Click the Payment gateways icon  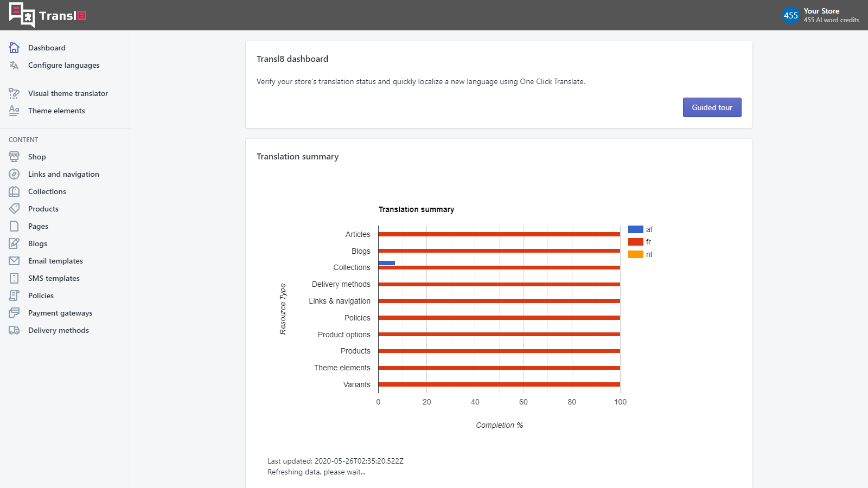pyautogui.click(x=14, y=313)
